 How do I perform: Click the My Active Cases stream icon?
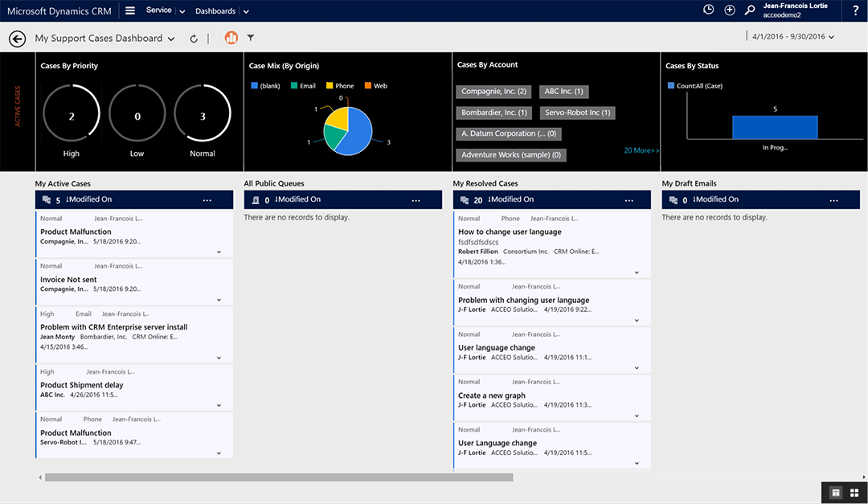click(47, 200)
